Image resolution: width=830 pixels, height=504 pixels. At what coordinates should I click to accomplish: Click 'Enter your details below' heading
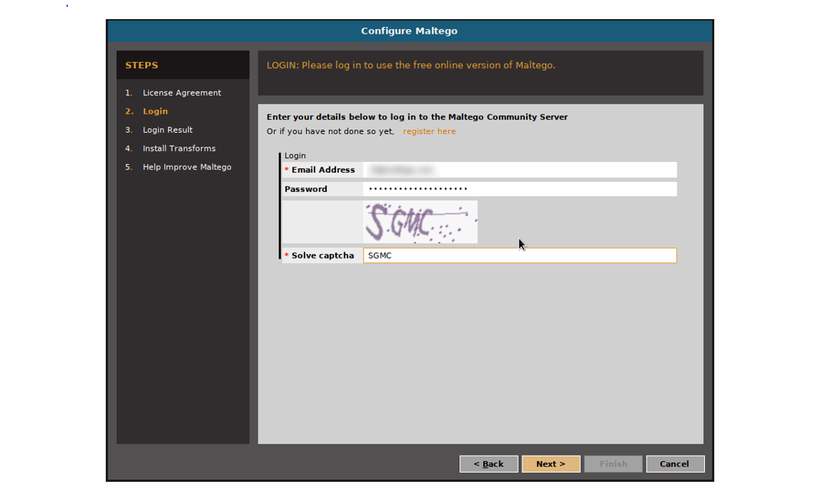(x=417, y=117)
